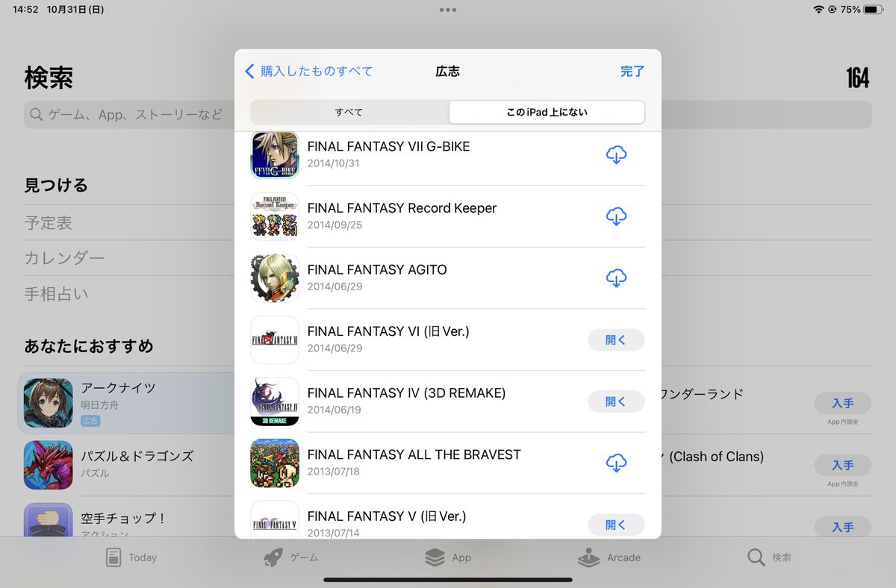
Task: Open FINAL FANTASY VI (旧Ver.) with 開く
Action: tap(616, 340)
